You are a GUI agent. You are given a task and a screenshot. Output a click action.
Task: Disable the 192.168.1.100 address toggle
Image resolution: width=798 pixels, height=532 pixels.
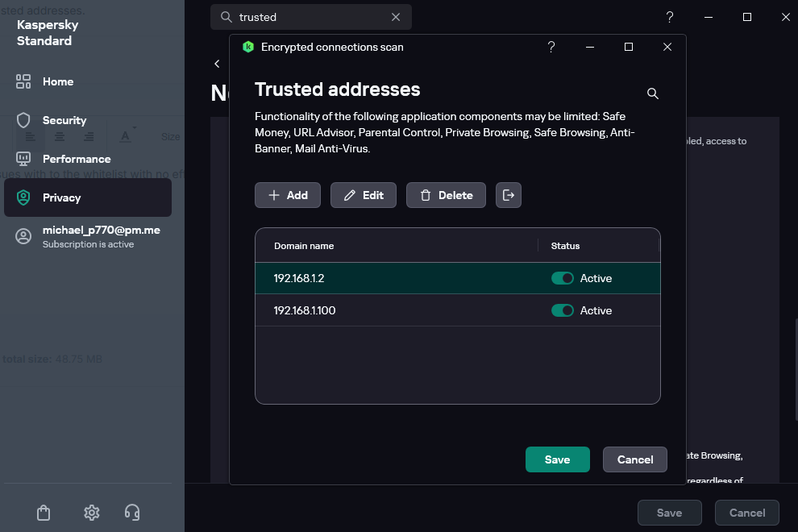click(x=562, y=310)
